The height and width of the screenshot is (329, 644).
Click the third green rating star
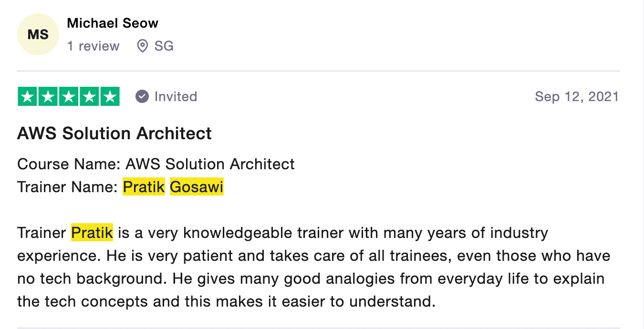tap(69, 97)
